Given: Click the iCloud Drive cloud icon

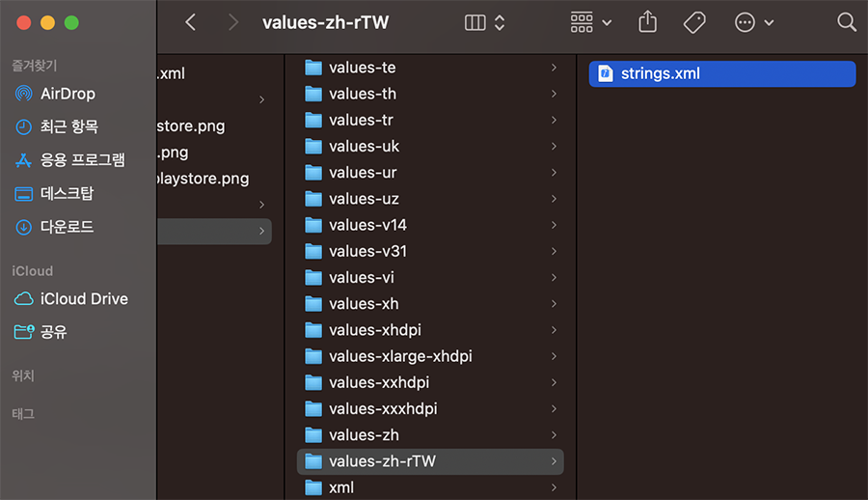Looking at the screenshot, I should [x=24, y=299].
